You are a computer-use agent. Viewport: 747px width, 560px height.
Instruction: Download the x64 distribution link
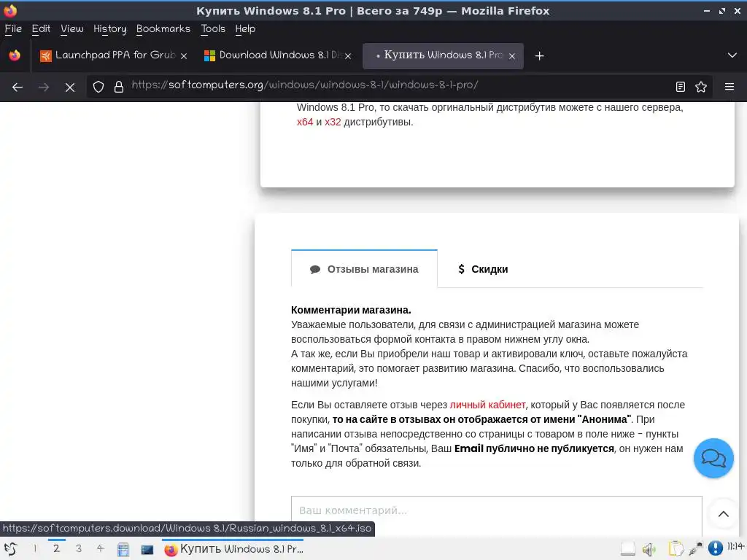pos(305,122)
